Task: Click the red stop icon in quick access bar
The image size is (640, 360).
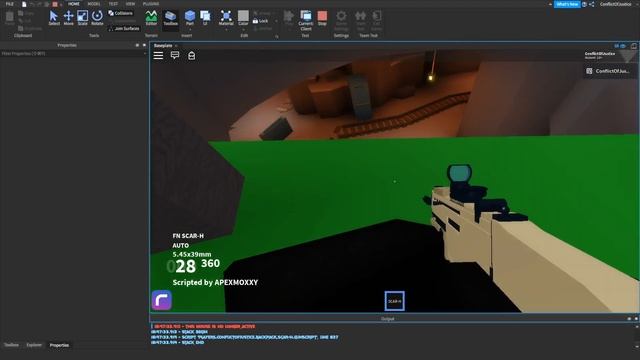Action: click(55, 4)
